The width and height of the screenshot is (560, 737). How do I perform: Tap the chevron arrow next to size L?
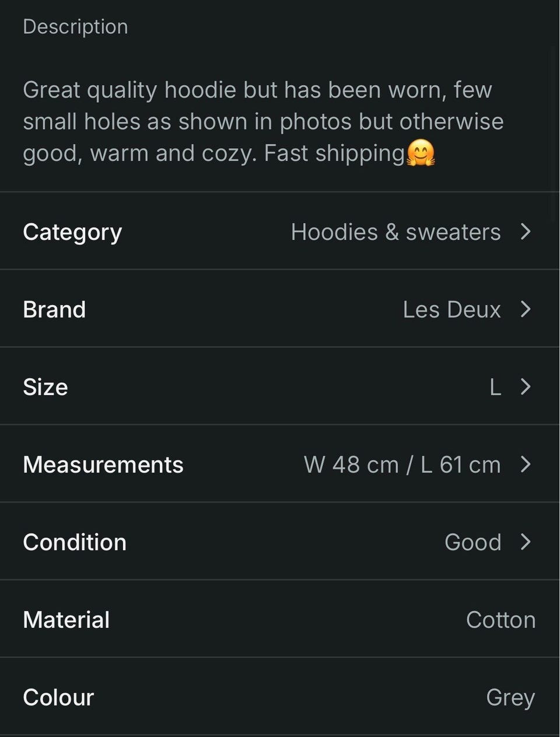point(526,387)
